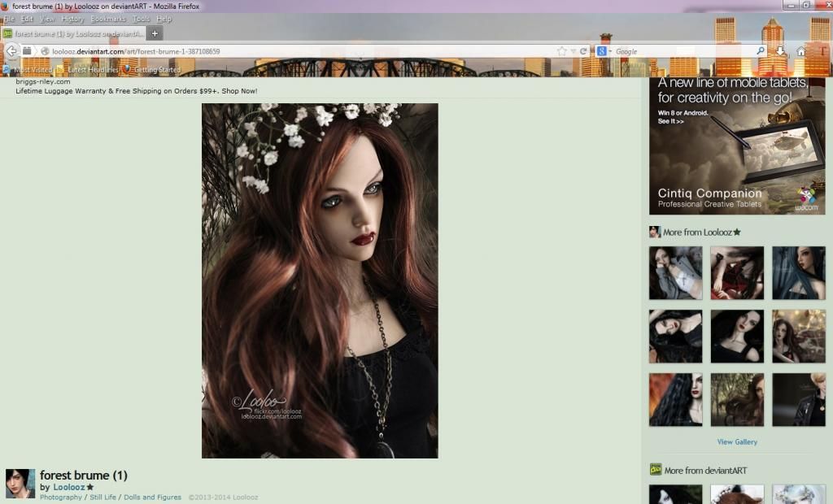Image resolution: width=833 pixels, height=504 pixels.
Task: Click the Google search engine icon
Action: (x=601, y=51)
